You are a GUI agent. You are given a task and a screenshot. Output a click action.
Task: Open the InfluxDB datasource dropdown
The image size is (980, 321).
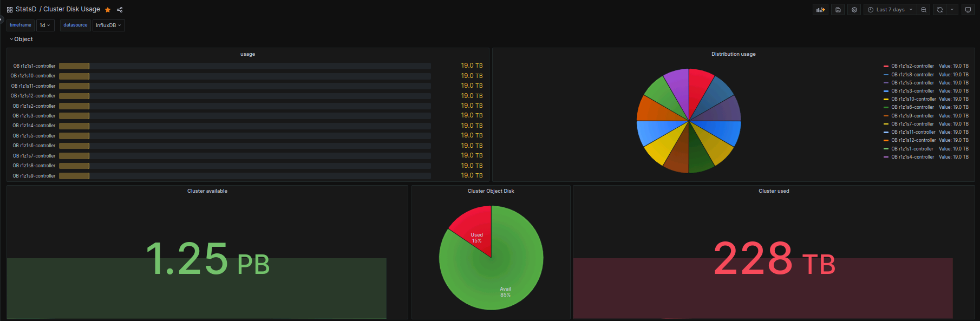(108, 25)
